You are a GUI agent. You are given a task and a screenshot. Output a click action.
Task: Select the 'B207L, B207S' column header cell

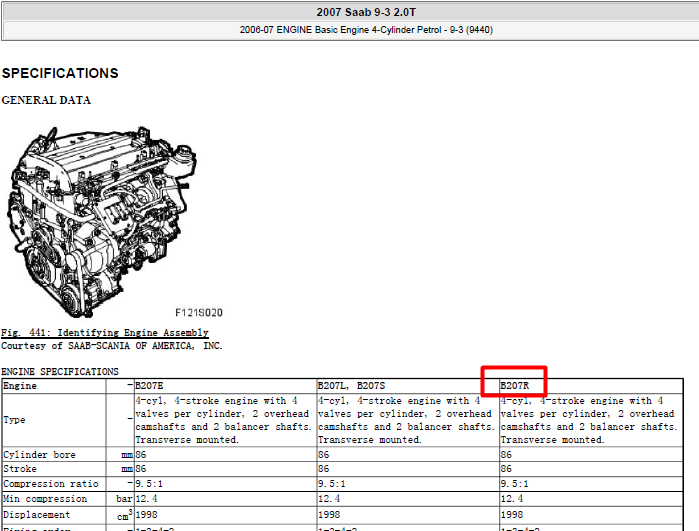[x=407, y=386]
